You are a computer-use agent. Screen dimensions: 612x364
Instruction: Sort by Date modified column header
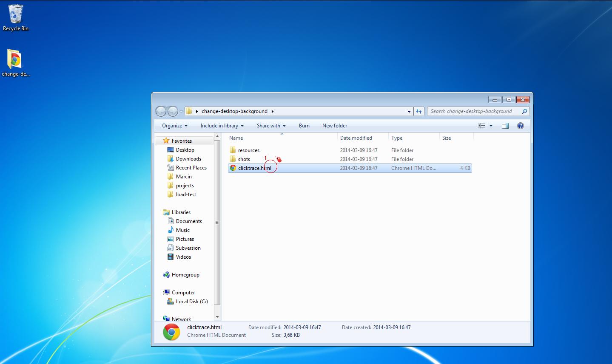tap(363, 138)
